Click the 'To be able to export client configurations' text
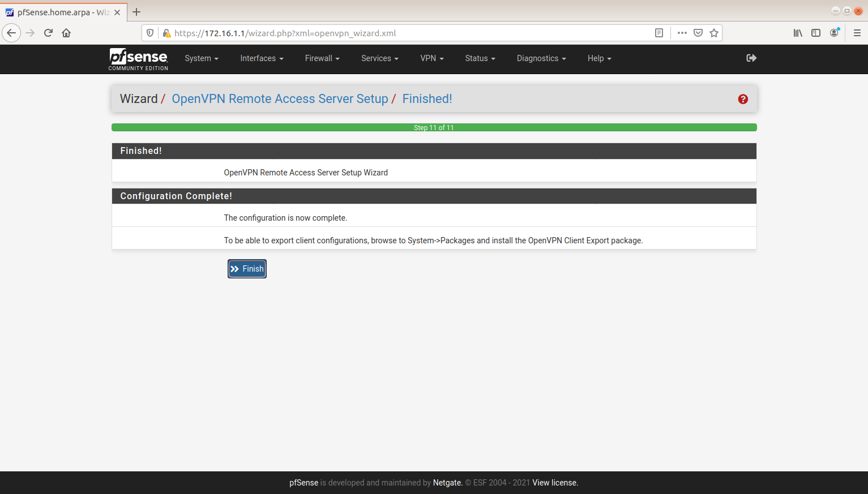The image size is (868, 494). pyautogui.click(x=433, y=240)
